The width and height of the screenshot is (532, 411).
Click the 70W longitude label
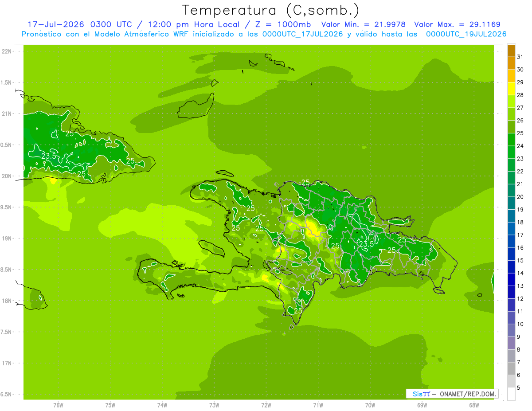click(x=370, y=405)
